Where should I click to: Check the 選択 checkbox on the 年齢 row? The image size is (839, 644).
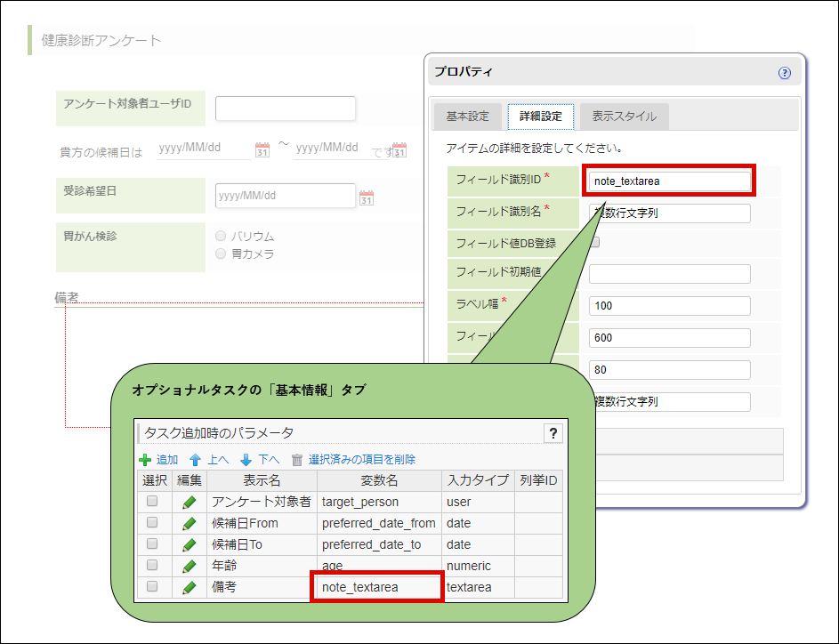tap(153, 566)
